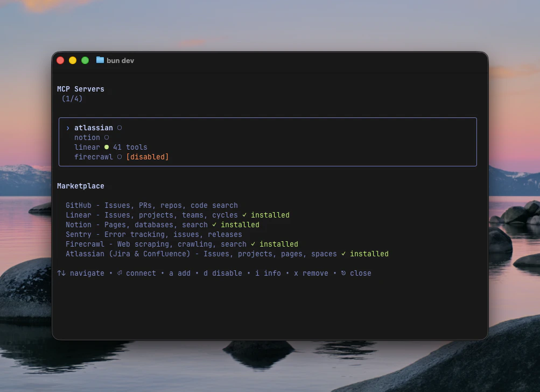Click the orange [disabled] label on firecrawl
Screen dimensions: 540x392
coord(148,157)
